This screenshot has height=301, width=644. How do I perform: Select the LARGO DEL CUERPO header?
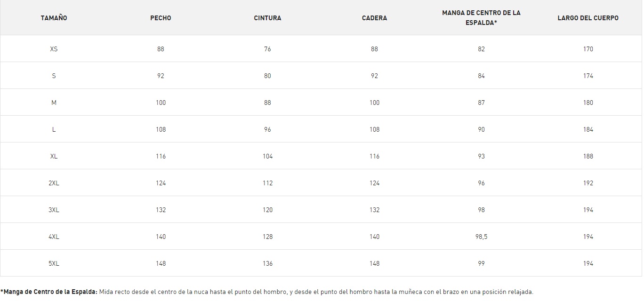click(x=588, y=18)
